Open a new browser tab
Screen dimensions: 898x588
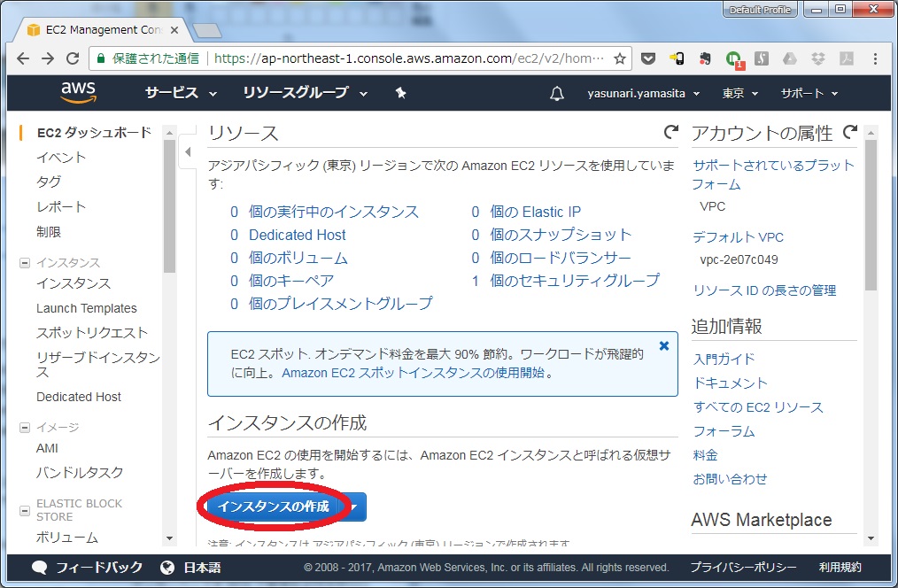(206, 30)
